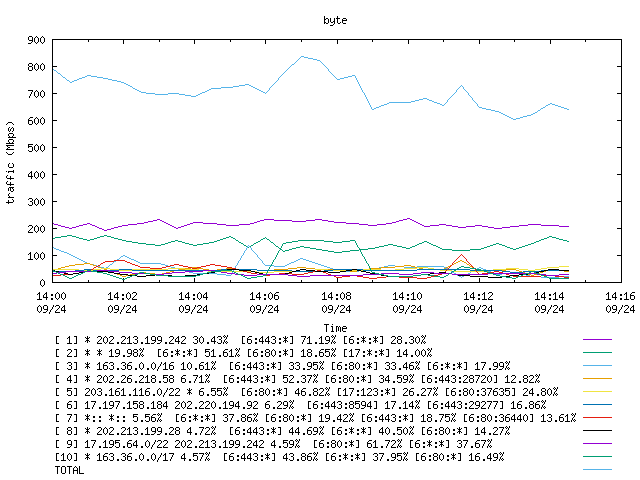Image resolution: width=640 pixels, height=480 pixels.
Task: Click the 'Time' x-axis label
Action: pos(335,328)
